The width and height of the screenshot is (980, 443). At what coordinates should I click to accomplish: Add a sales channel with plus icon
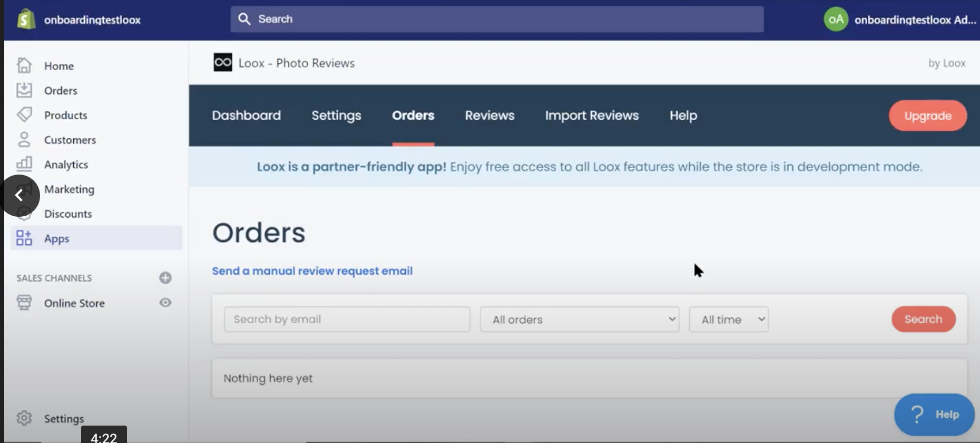pyautogui.click(x=165, y=278)
